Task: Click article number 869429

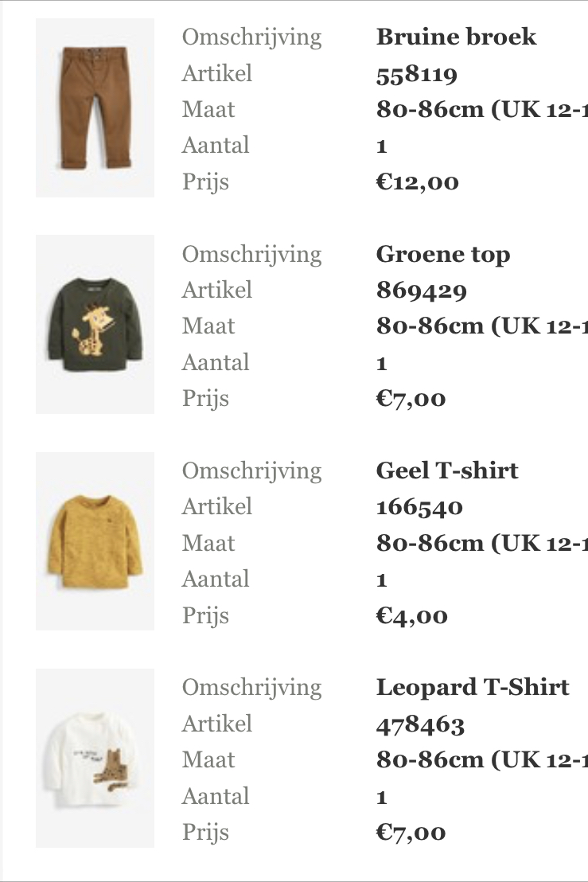Action: [x=421, y=291]
